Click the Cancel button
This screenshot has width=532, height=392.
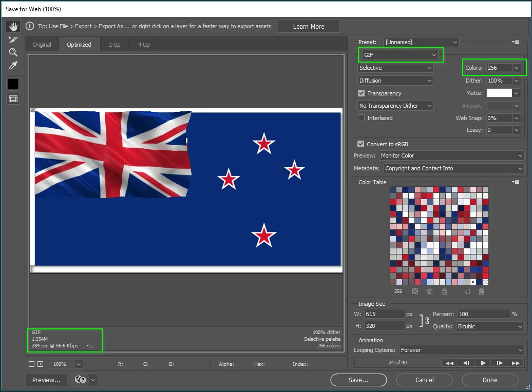(x=424, y=380)
